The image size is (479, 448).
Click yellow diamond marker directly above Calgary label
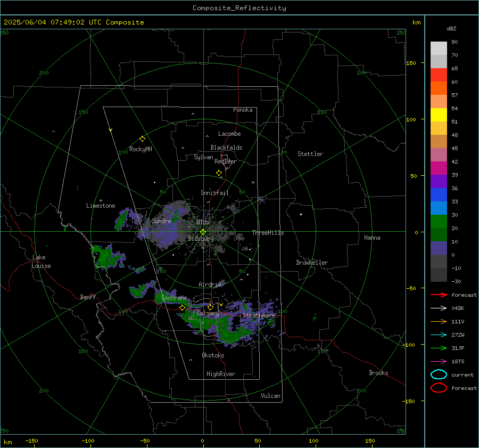[210, 307]
